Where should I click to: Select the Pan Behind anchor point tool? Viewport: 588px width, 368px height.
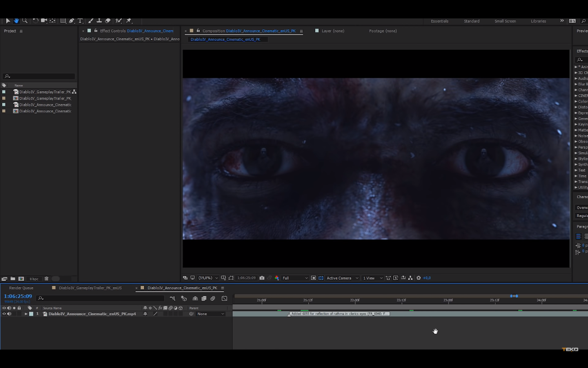point(53,21)
